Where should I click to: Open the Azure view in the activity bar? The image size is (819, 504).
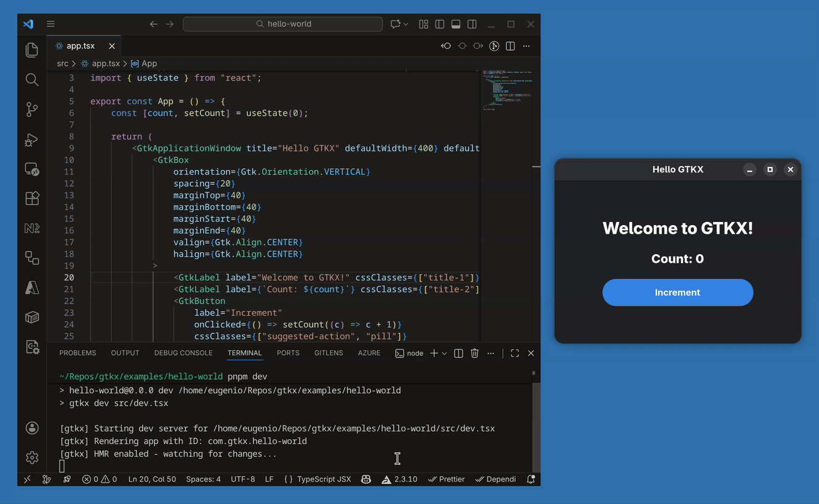coord(32,288)
